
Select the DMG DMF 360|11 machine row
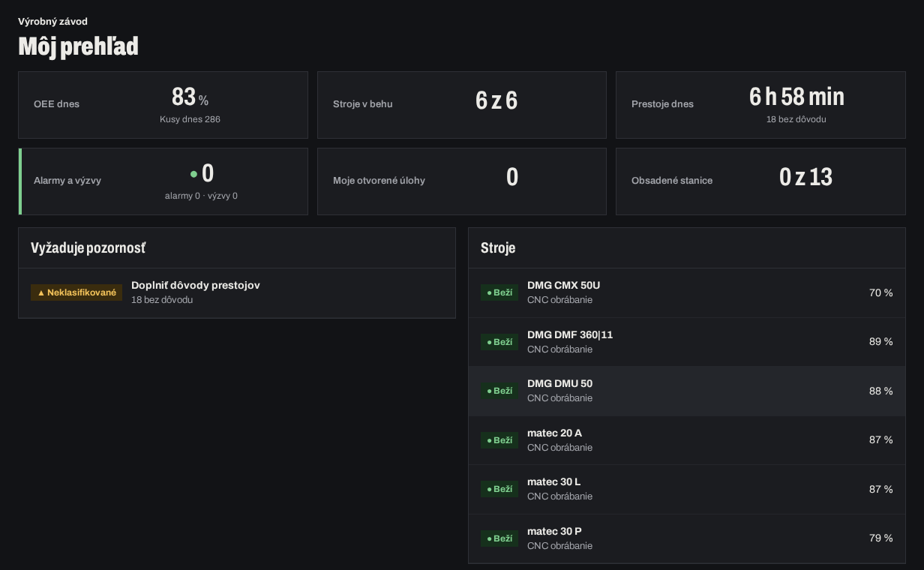(687, 342)
